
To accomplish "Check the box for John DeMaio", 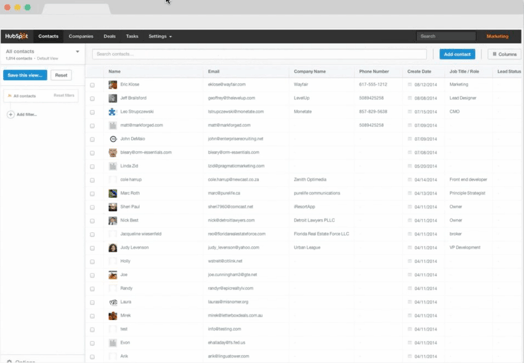I will point(92,139).
